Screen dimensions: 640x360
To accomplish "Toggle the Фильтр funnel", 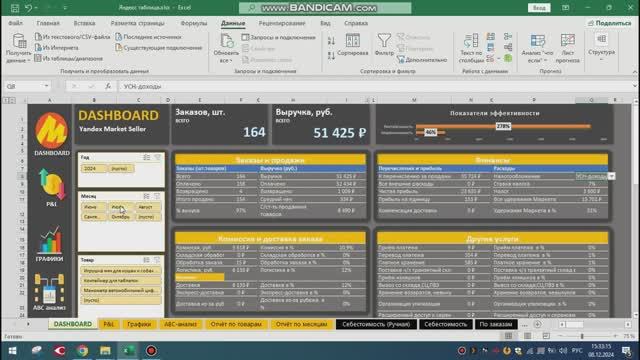I will pos(384,45).
